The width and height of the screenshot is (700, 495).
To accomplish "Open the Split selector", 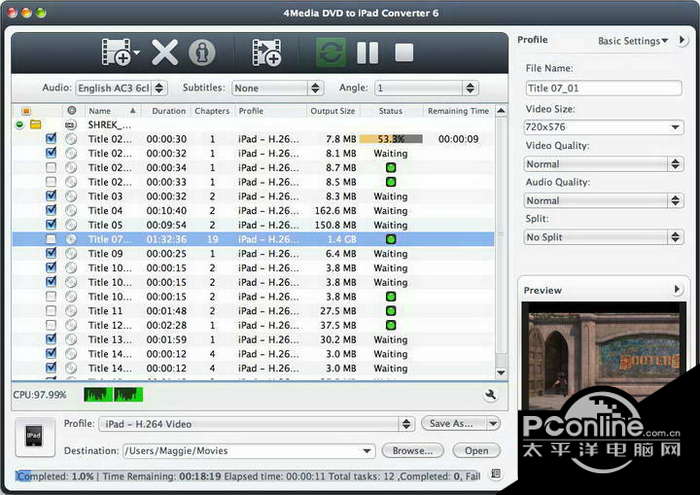I will (x=604, y=237).
